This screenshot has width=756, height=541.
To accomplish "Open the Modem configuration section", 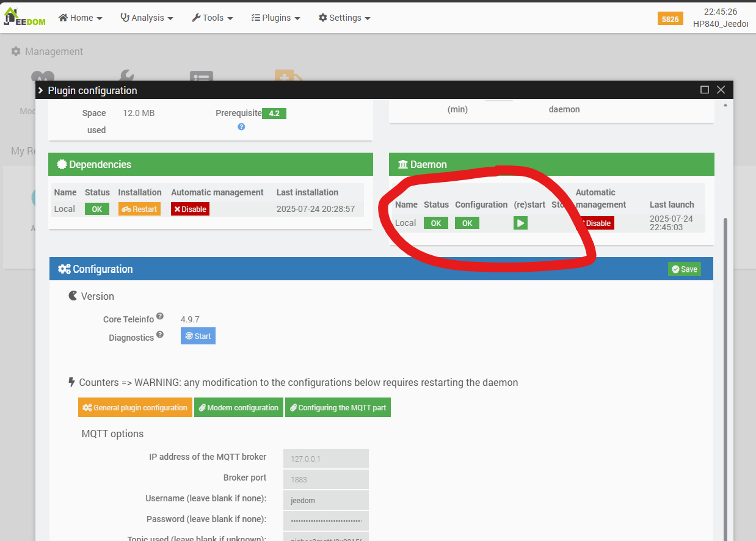I will coord(238,408).
